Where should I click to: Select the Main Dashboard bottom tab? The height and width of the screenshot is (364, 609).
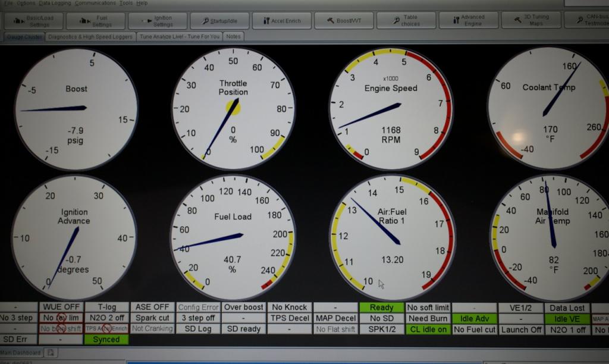(20, 353)
